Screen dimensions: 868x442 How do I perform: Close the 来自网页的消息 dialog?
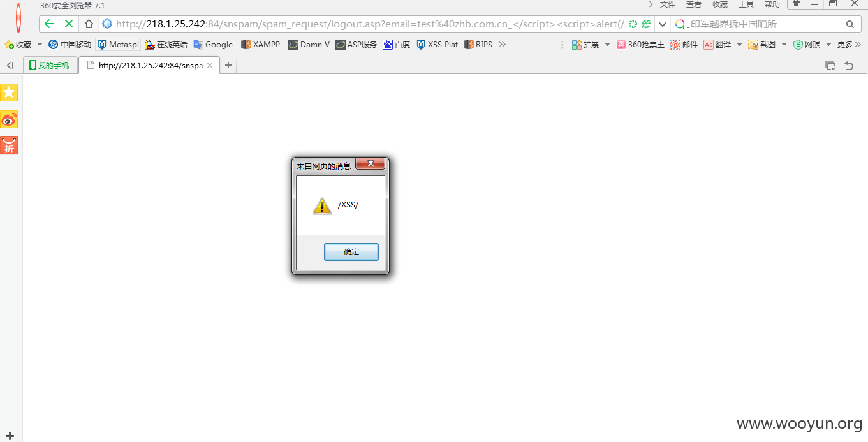[x=371, y=164]
